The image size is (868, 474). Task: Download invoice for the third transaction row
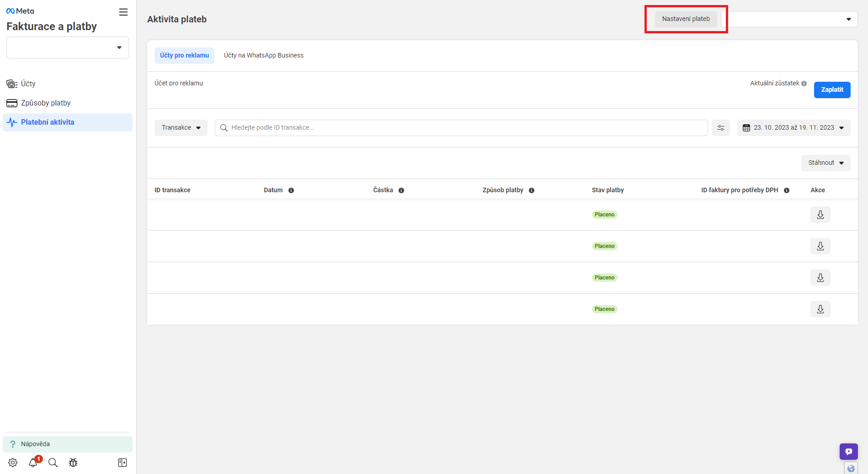pyautogui.click(x=820, y=278)
